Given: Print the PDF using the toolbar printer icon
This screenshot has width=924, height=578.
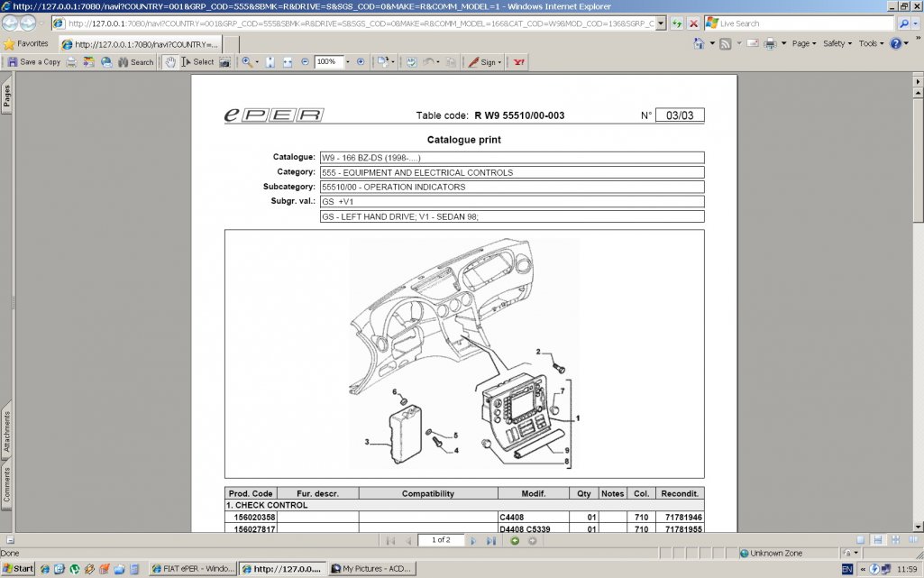Looking at the screenshot, I should coord(71,62).
